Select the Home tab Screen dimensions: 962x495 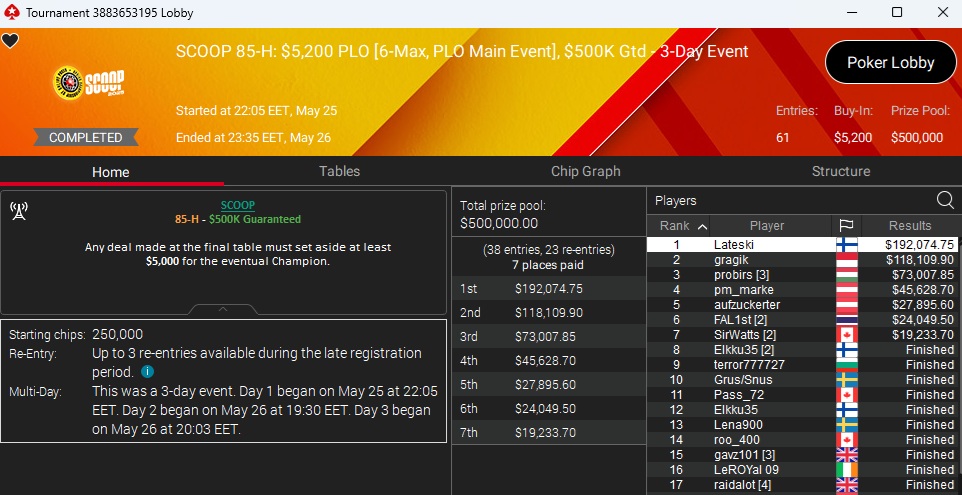[x=110, y=172]
